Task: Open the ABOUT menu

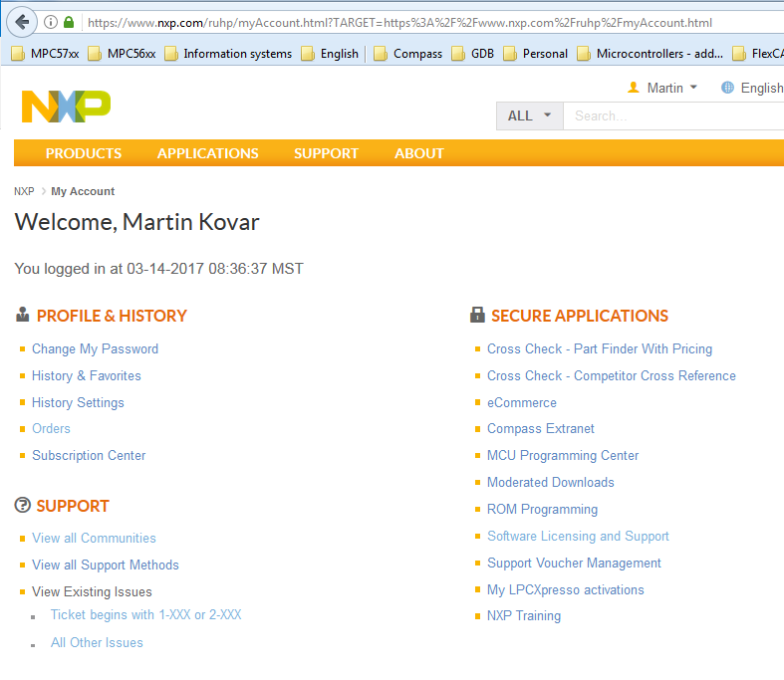Action: 419,153
